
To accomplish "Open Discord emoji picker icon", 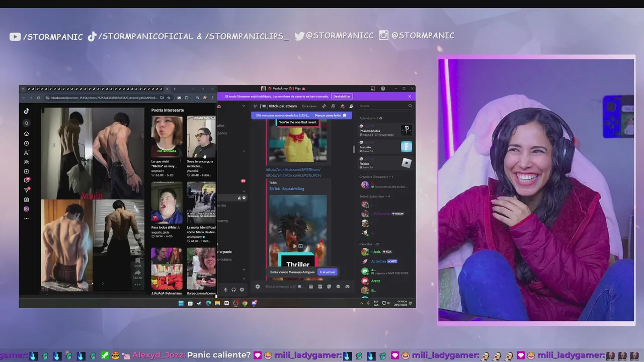I will tap(338, 287).
